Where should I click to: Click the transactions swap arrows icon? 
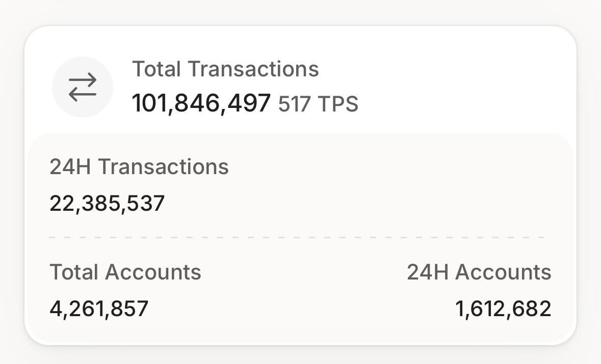83,87
